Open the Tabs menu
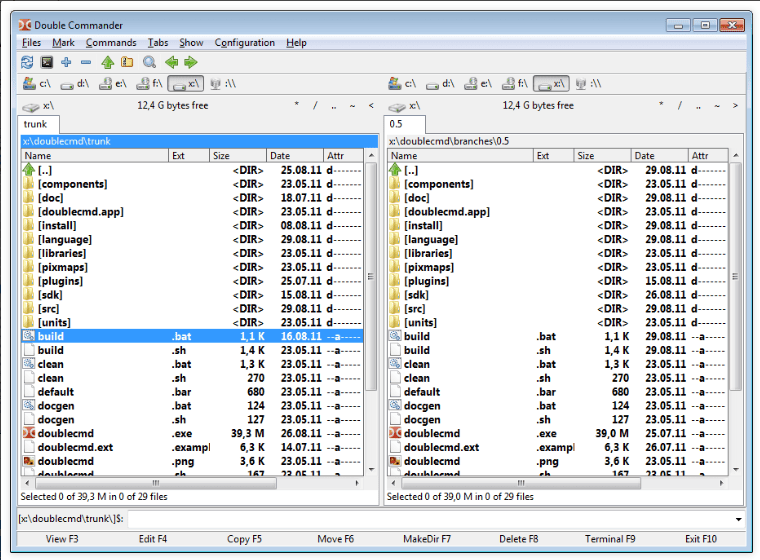 pos(158,43)
